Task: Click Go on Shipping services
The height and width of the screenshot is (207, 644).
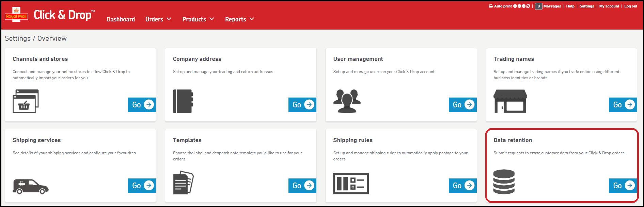Action: 142,186
